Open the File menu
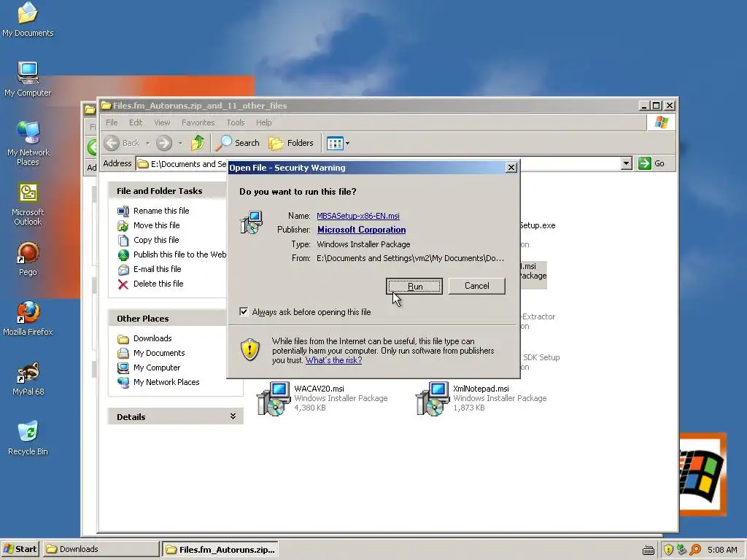This screenshot has width=747, height=560. click(x=112, y=122)
